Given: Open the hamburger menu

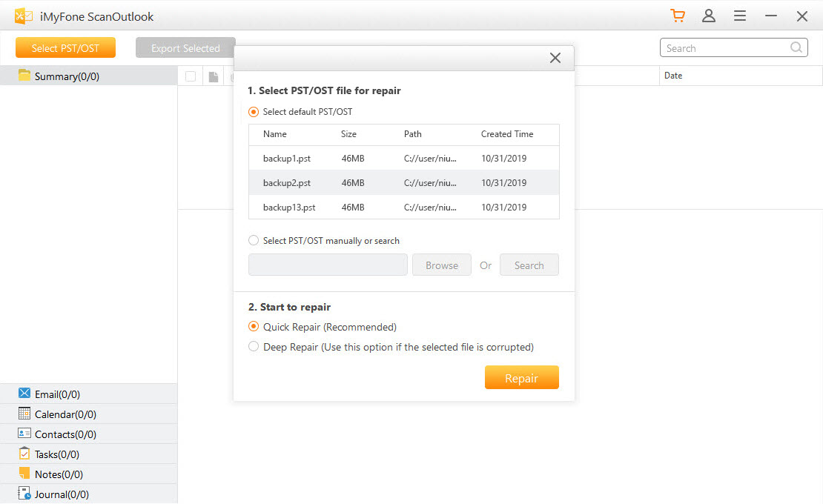Looking at the screenshot, I should pyautogui.click(x=739, y=15).
